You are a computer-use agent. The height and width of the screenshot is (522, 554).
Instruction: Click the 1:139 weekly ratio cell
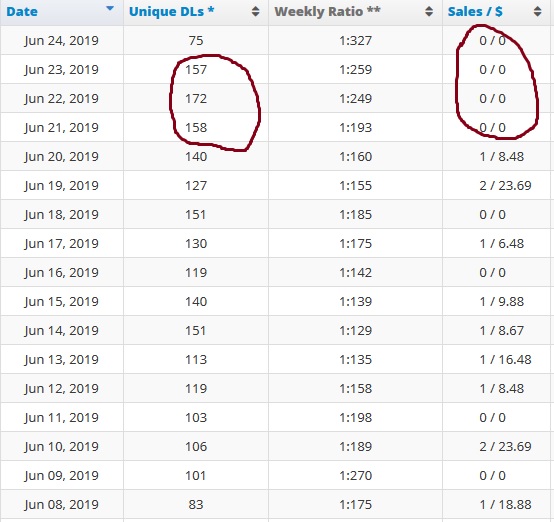click(355, 301)
